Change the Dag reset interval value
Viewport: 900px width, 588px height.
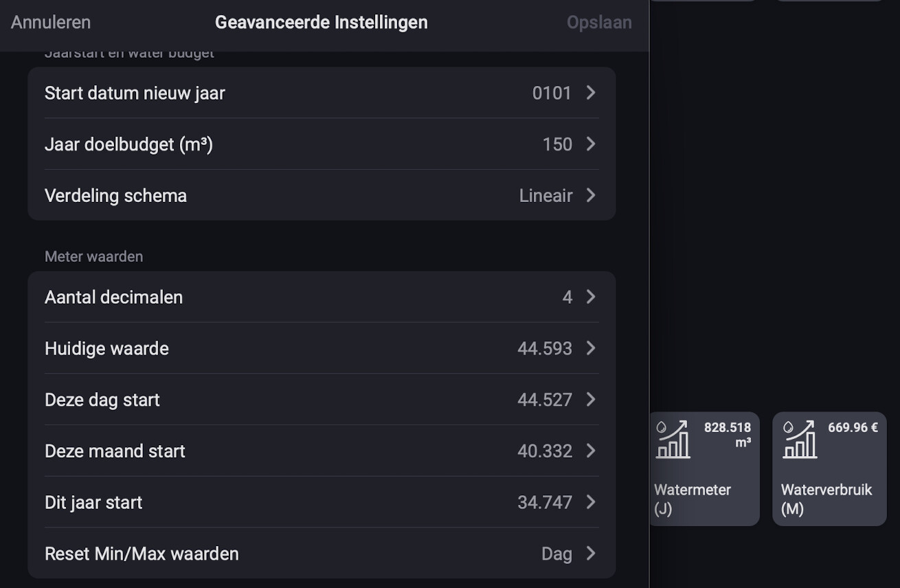[556, 554]
